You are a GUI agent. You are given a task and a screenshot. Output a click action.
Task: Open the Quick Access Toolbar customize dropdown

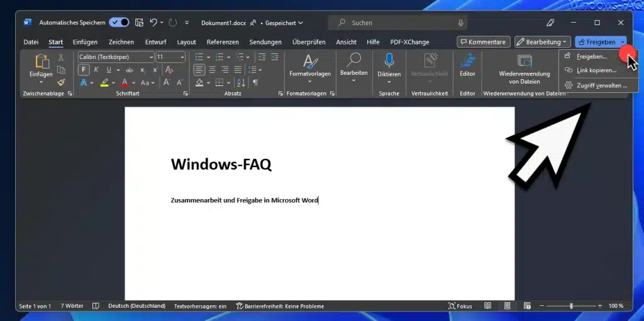[x=187, y=23]
